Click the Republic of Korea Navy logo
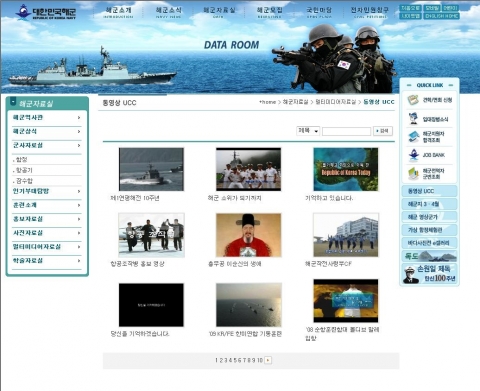Screen dimensions: 480x391 pyautogui.click(x=46, y=12)
